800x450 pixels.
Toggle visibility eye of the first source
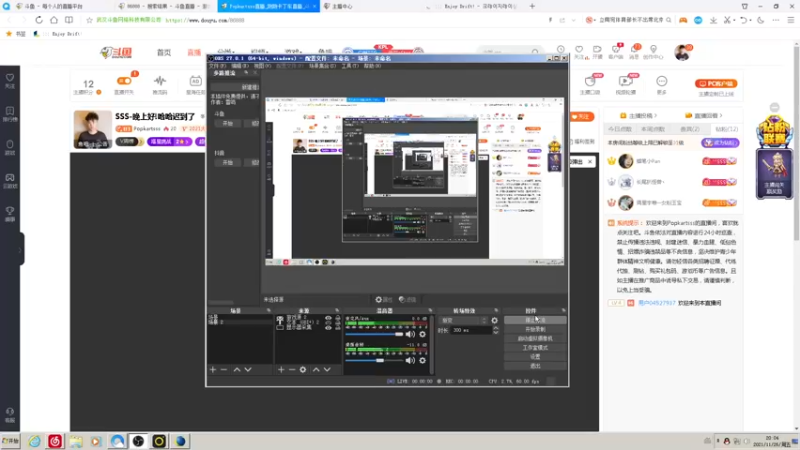point(328,318)
